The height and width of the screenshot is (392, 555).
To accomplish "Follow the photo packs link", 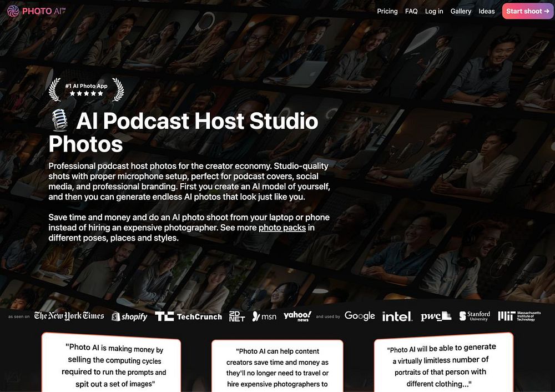I will (282, 228).
